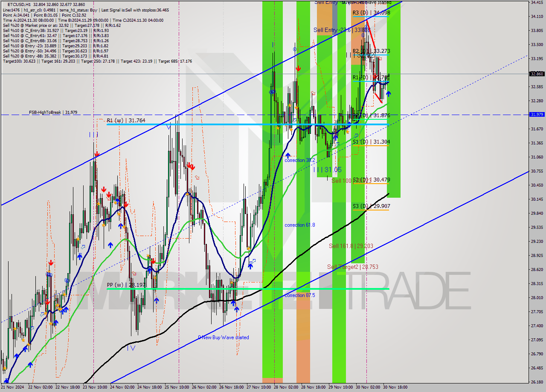Select the 'Sell 161.8 | 29.203' label
This screenshot has height=392, width=546.
click(x=351, y=246)
